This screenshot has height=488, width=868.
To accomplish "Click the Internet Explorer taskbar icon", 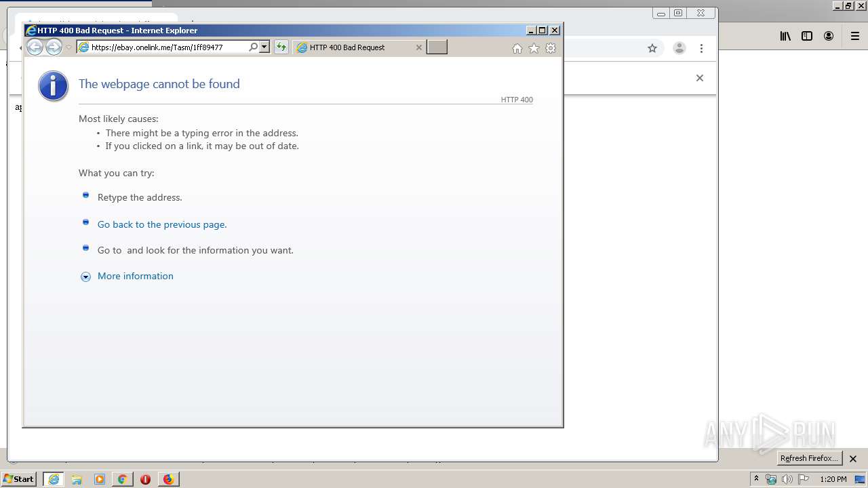I will (54, 479).
